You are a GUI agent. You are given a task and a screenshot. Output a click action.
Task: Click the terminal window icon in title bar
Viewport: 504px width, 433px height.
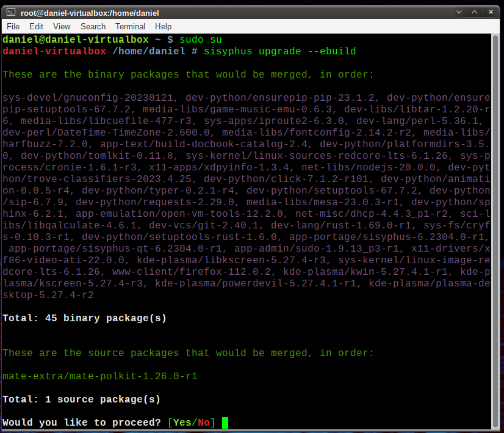11,13
